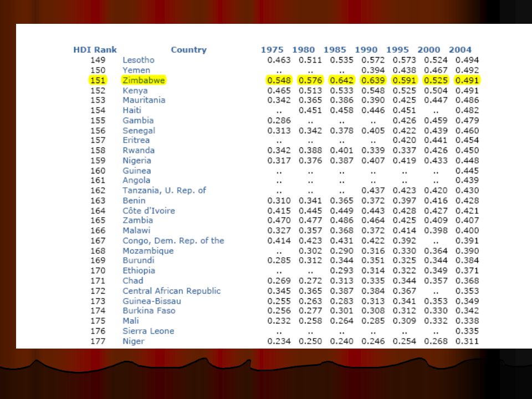The width and height of the screenshot is (532, 399).
Task: Select Gambia's 1975 value 0.286
Action: [x=279, y=120]
